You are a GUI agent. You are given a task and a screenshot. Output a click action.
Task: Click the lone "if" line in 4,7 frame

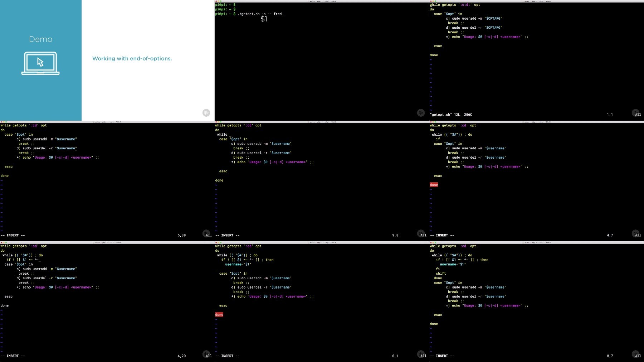(x=438, y=139)
